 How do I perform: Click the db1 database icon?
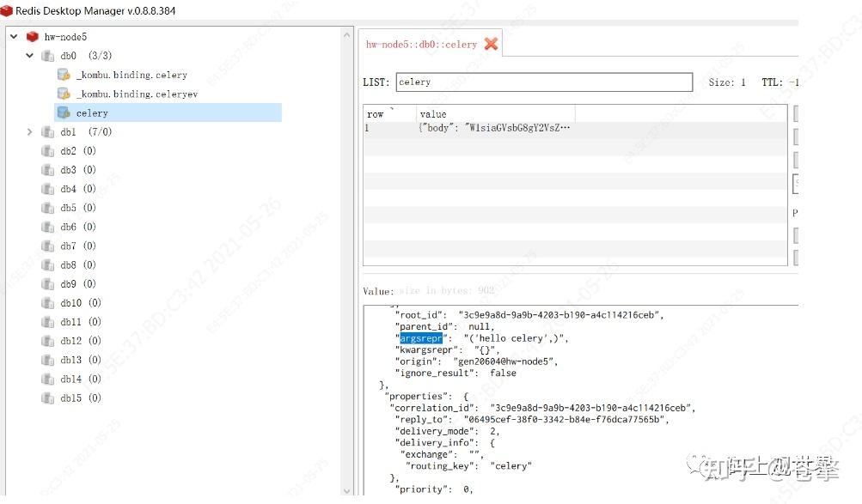[x=48, y=131]
